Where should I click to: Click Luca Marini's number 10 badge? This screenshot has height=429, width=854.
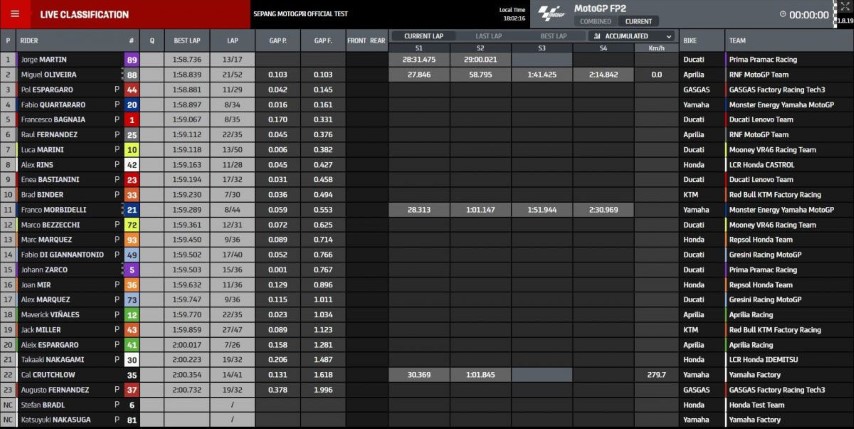click(131, 150)
